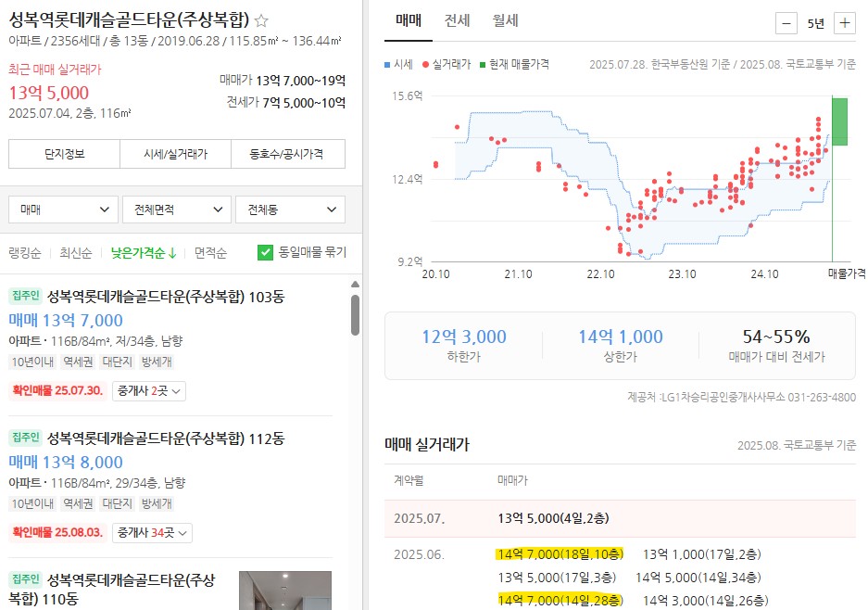Click recent trade price 13억 5,000 in red
The height and width of the screenshot is (610, 868).
(49, 93)
